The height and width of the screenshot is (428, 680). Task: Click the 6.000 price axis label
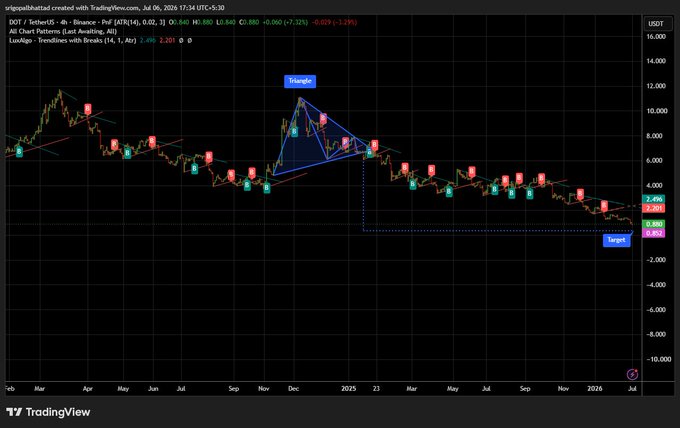click(x=654, y=160)
